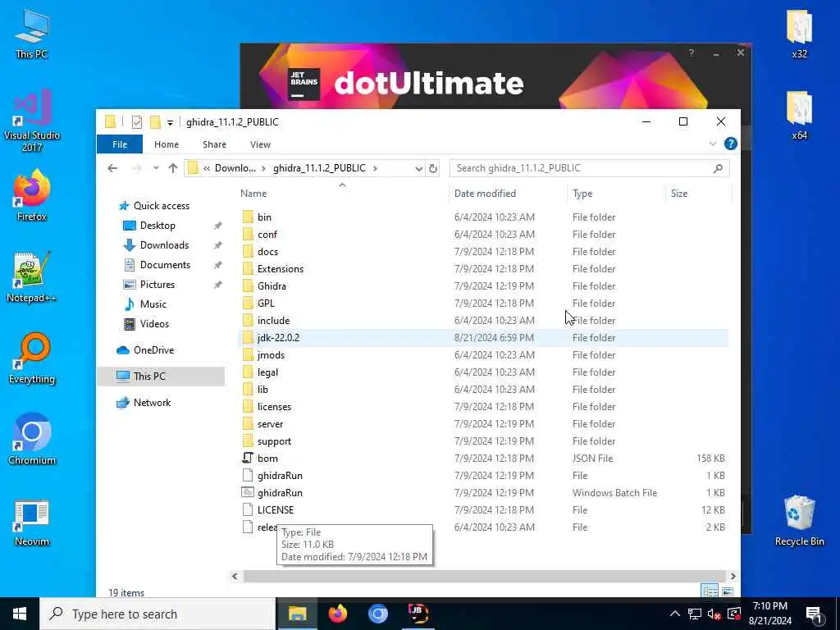The image size is (840, 630).
Task: Select bom JSON file icon
Action: [x=248, y=458]
